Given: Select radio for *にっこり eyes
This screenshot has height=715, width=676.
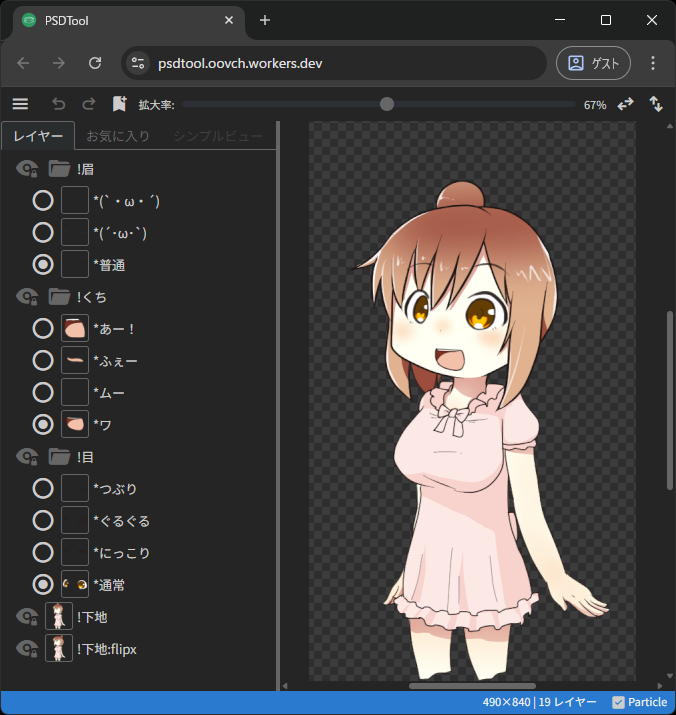Looking at the screenshot, I should (43, 553).
